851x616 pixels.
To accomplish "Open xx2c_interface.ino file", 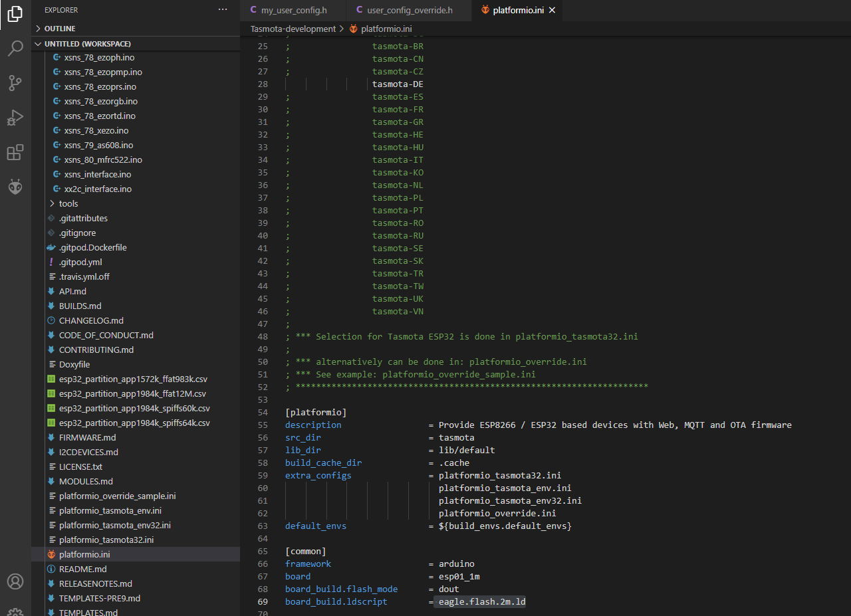I will (x=98, y=189).
